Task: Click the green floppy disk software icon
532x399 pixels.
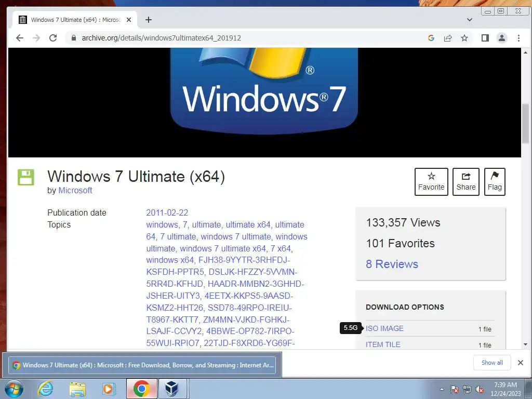Action: click(x=26, y=177)
